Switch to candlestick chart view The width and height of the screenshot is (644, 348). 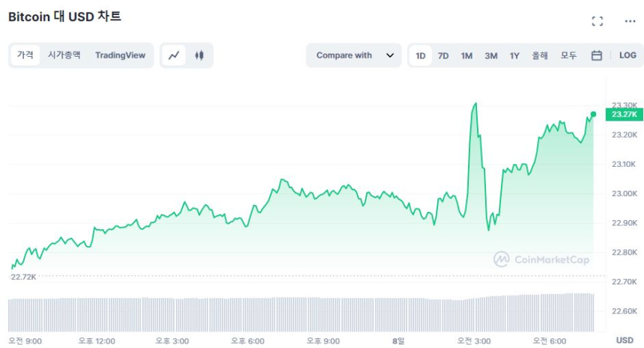(x=199, y=55)
